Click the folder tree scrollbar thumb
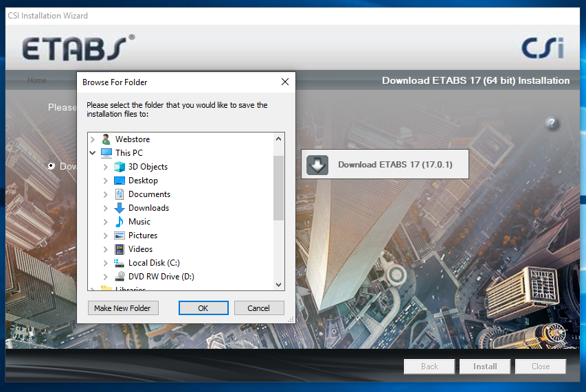 pos(278,188)
